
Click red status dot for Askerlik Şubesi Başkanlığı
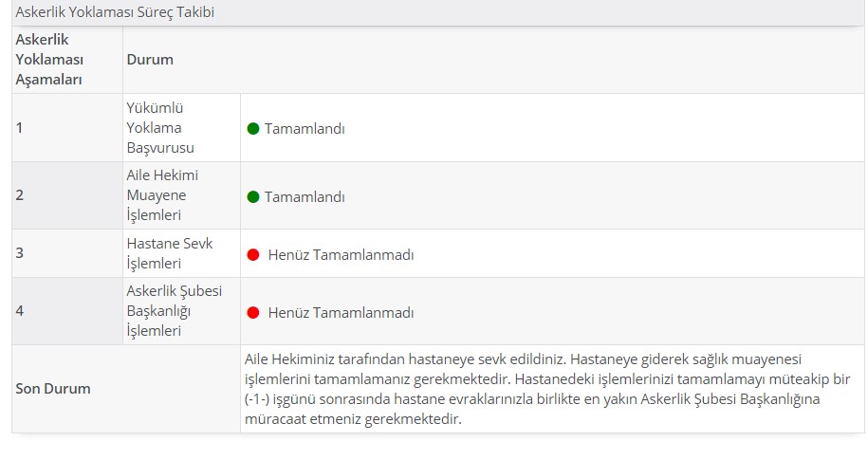(x=253, y=313)
